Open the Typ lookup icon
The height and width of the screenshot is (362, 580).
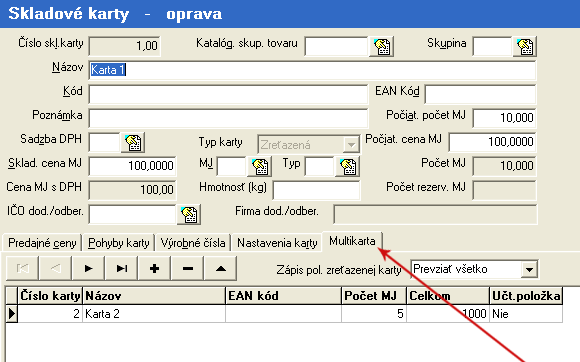pyautogui.click(x=347, y=166)
